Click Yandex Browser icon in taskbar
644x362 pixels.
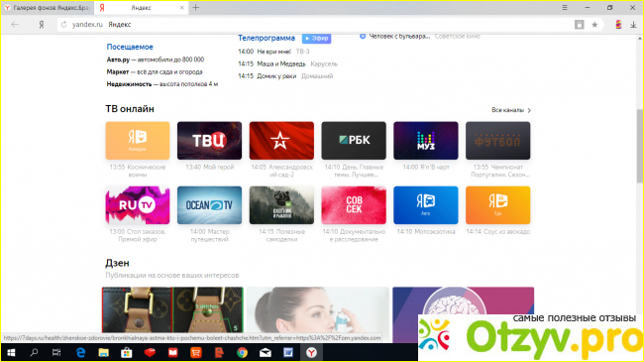click(311, 352)
